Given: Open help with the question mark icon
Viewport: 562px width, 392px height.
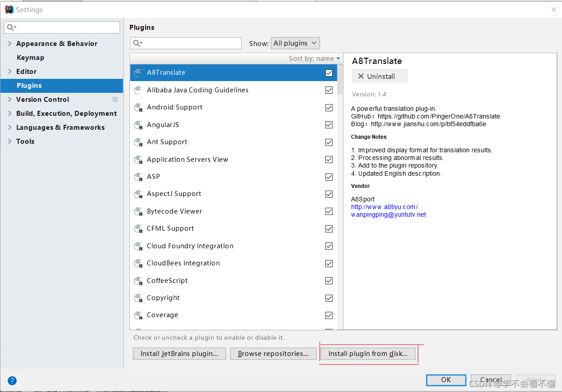Looking at the screenshot, I should pos(12,380).
